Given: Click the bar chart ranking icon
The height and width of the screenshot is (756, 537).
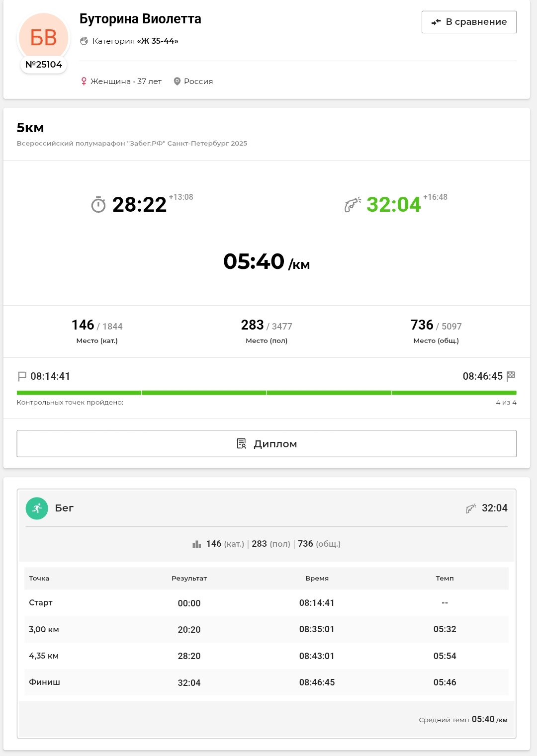Looking at the screenshot, I should [196, 544].
